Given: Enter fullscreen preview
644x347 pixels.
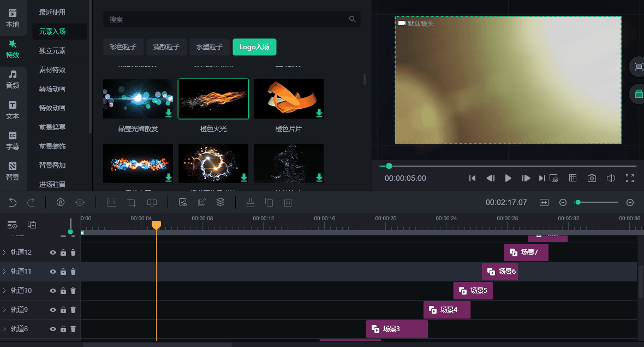Looking at the screenshot, I should click(x=630, y=178).
